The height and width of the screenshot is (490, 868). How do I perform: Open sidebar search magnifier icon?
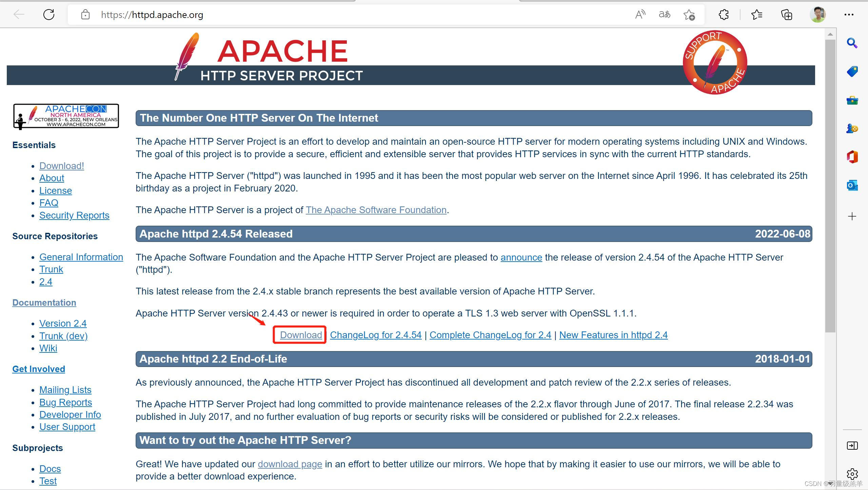tap(852, 43)
